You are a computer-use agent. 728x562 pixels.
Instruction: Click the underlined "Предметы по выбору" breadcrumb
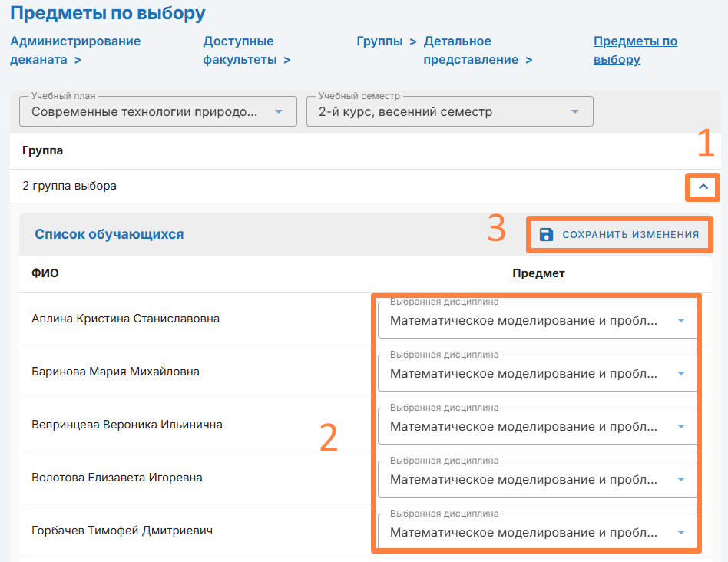[x=634, y=50]
